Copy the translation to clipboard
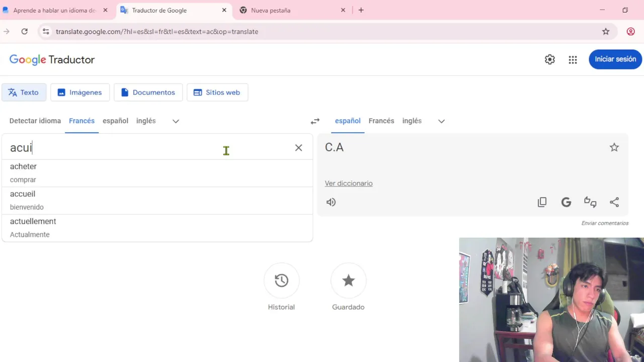 [x=542, y=202]
